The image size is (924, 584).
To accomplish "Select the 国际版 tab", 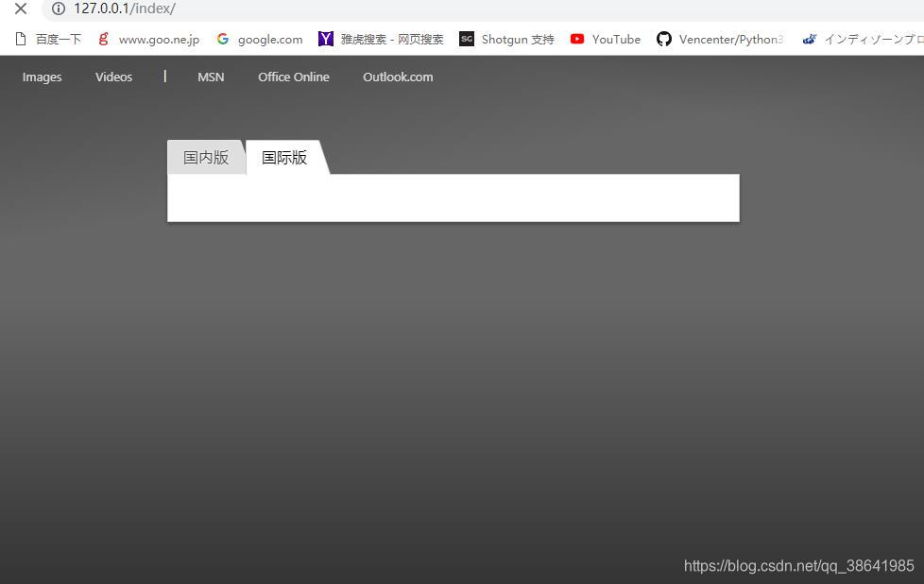I will [284, 158].
